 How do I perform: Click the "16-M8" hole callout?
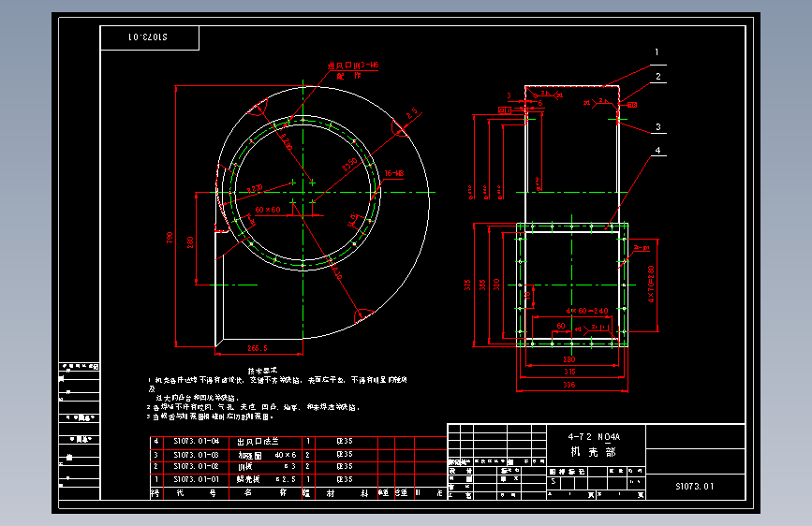[x=394, y=173]
